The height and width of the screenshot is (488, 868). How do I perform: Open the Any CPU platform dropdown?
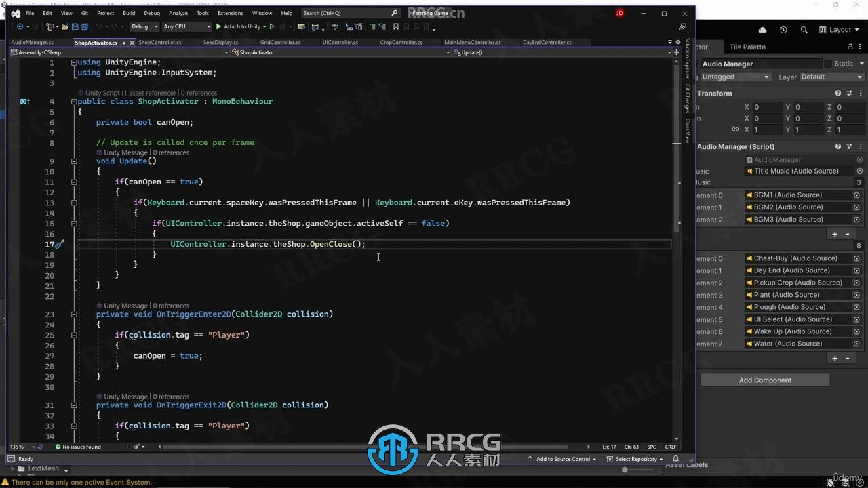tap(186, 26)
